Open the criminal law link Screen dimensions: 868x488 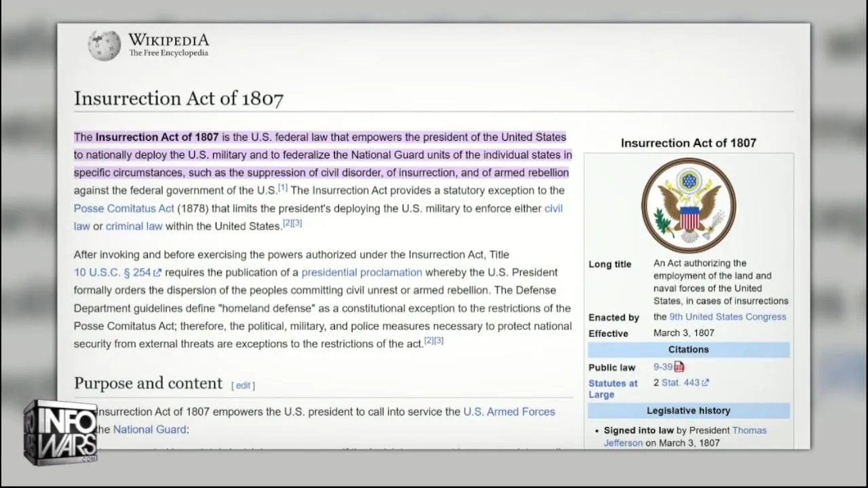pos(134,226)
